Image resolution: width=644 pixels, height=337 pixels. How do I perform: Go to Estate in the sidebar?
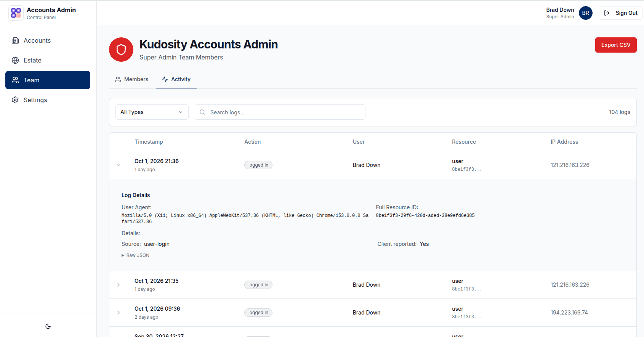[48, 60]
